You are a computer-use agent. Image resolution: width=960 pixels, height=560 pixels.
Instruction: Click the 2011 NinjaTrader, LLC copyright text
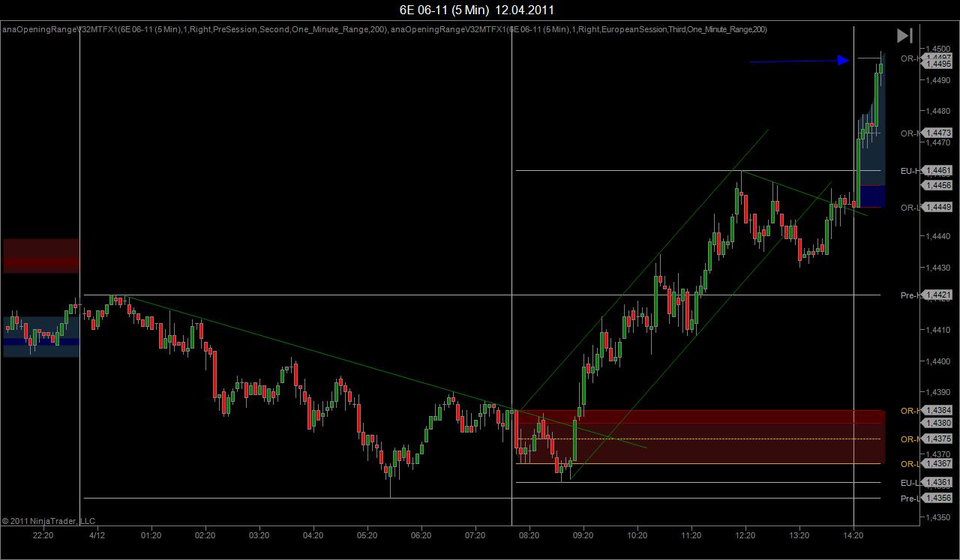click(49, 521)
